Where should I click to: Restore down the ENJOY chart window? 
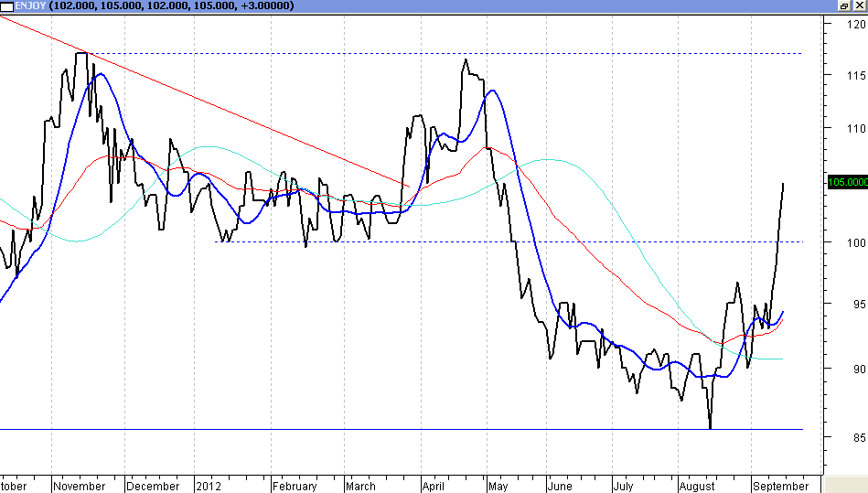coord(844,5)
